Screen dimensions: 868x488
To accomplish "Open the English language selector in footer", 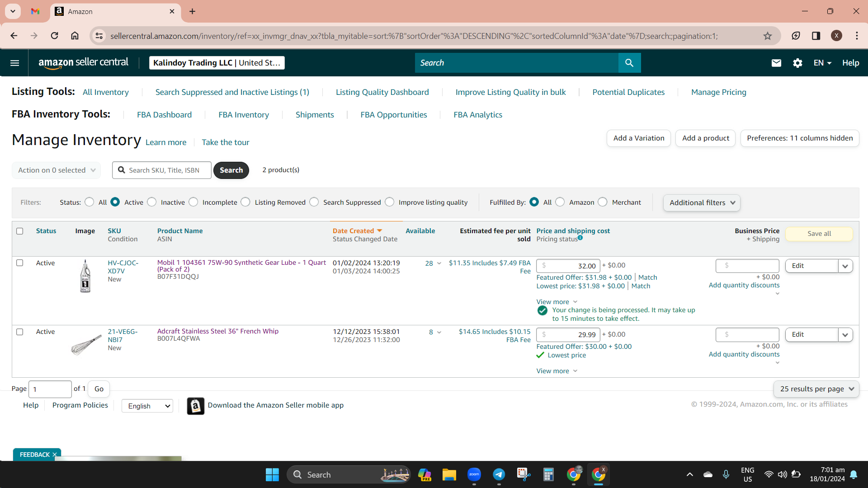I will pos(147,406).
